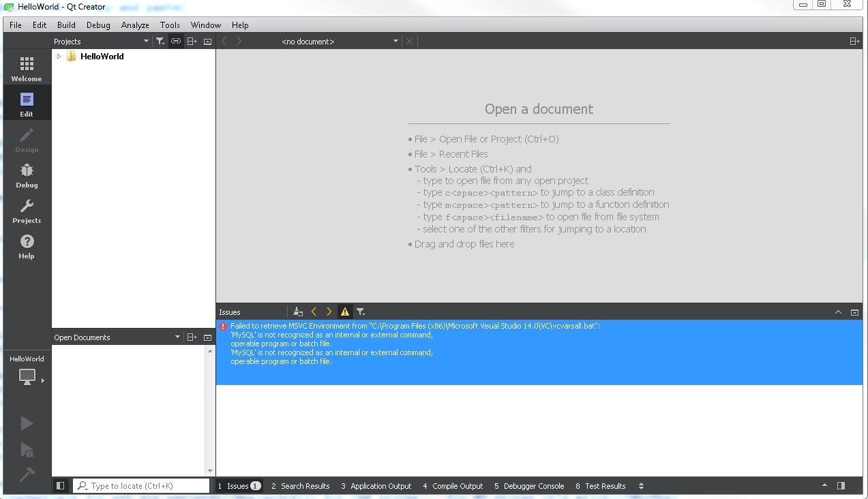Open kit selector arrow beside monitor
The image size is (868, 499).
pos(42,380)
